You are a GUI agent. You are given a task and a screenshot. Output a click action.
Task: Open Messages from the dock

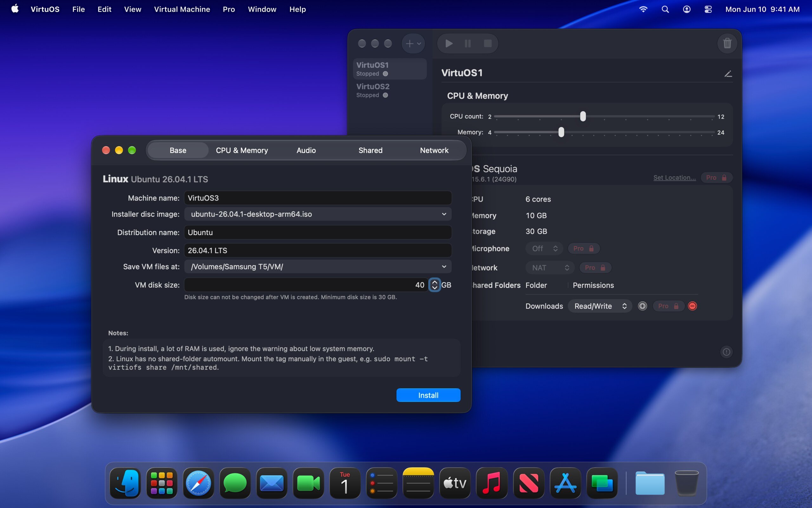pyautogui.click(x=235, y=483)
